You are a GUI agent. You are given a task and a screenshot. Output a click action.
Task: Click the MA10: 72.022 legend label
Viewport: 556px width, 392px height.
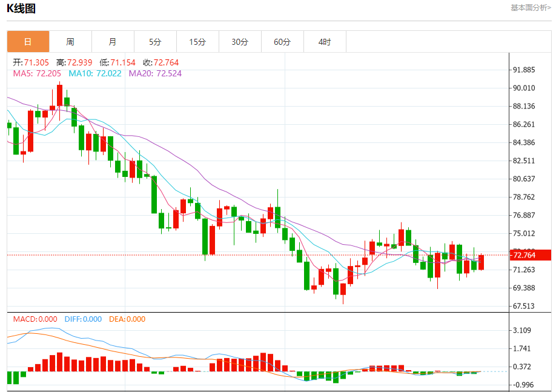pyautogui.click(x=95, y=73)
